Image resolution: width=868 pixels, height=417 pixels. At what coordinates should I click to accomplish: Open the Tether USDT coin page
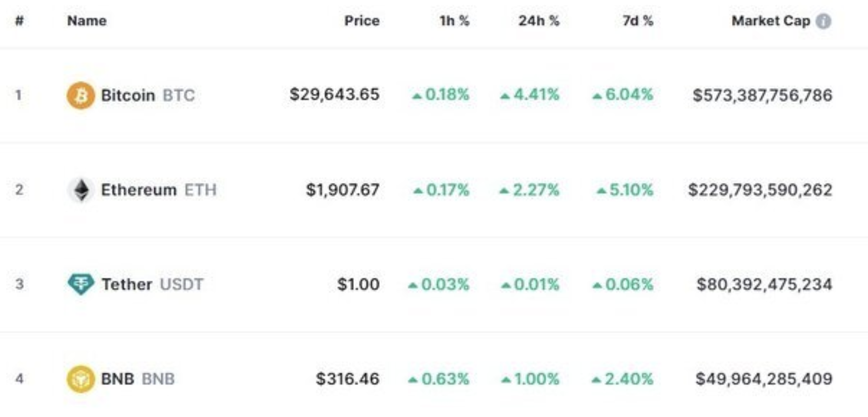click(x=152, y=284)
